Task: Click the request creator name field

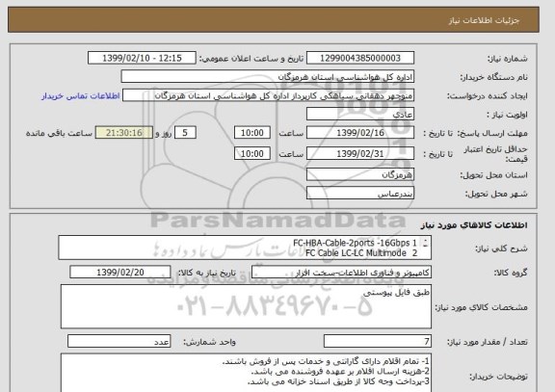Action: click(268, 96)
